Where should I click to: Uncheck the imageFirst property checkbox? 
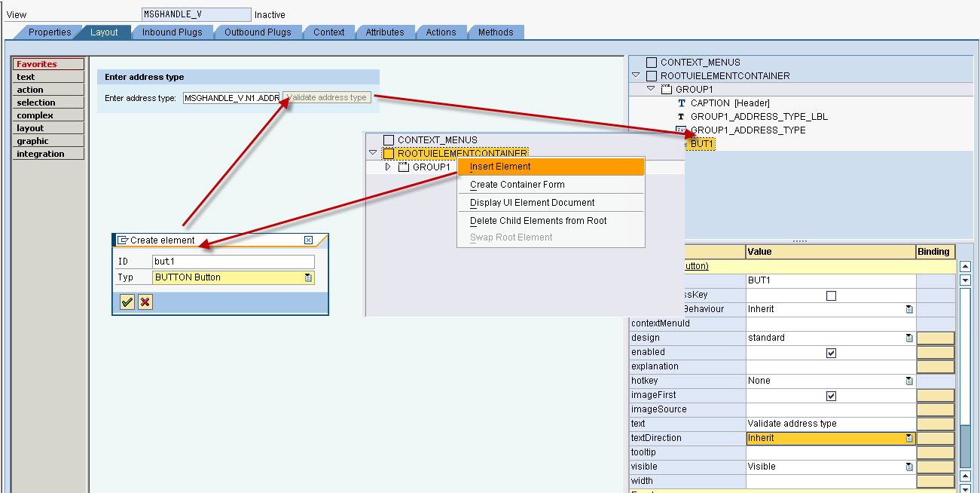click(x=830, y=395)
